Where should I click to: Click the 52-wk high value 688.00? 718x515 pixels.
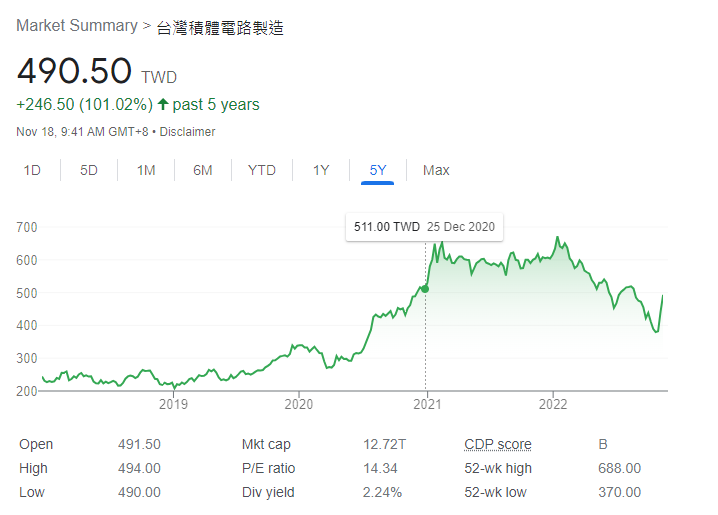(x=620, y=468)
